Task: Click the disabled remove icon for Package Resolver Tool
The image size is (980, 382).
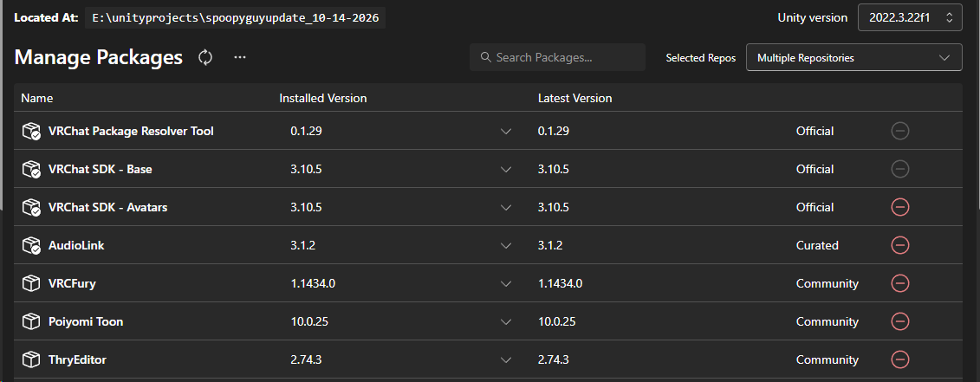Action: tap(900, 131)
